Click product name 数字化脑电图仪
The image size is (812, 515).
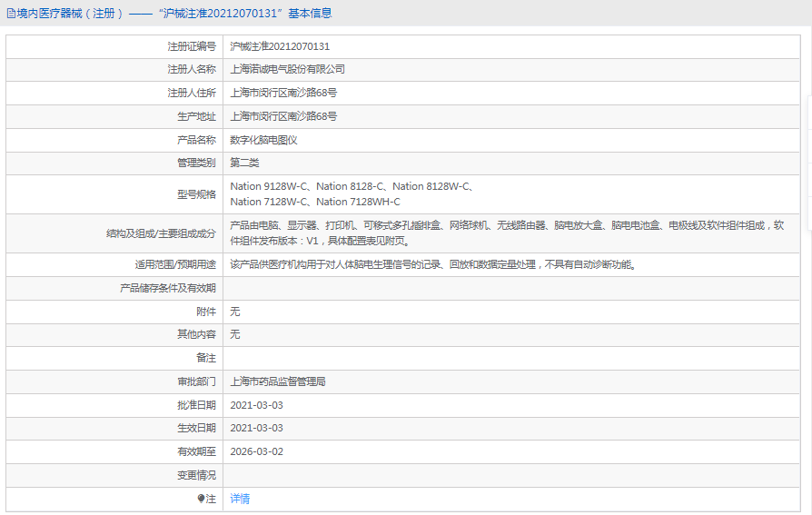point(263,141)
